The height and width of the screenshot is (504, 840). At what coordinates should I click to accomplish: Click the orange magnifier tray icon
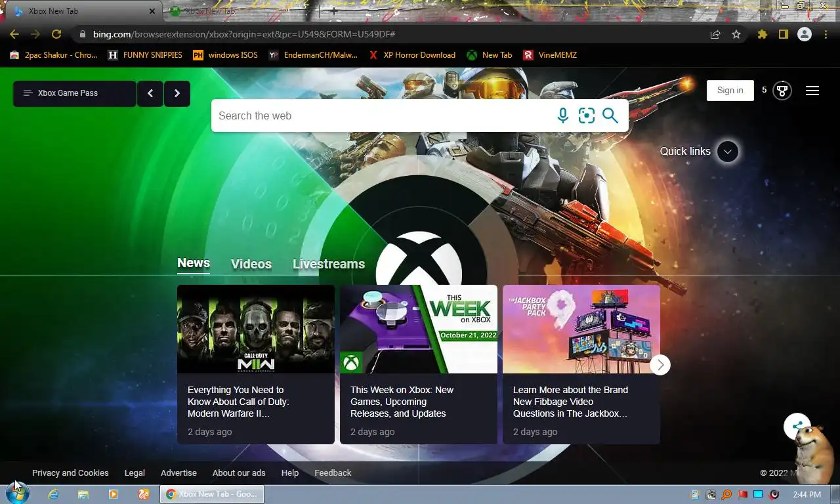(x=726, y=494)
